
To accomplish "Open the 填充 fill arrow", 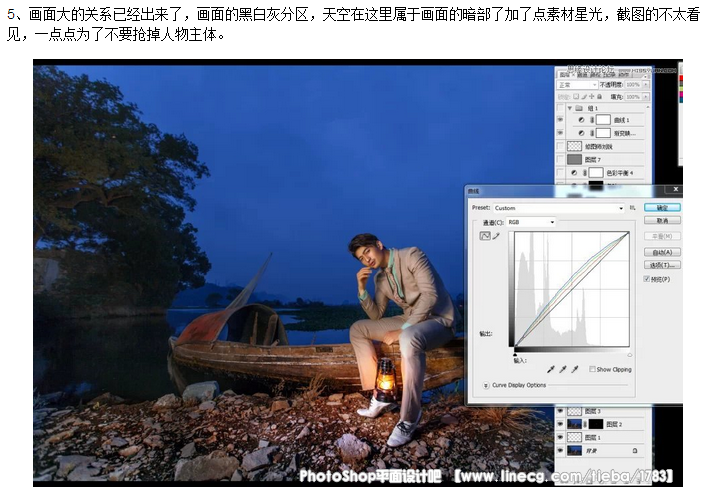I will click(646, 97).
